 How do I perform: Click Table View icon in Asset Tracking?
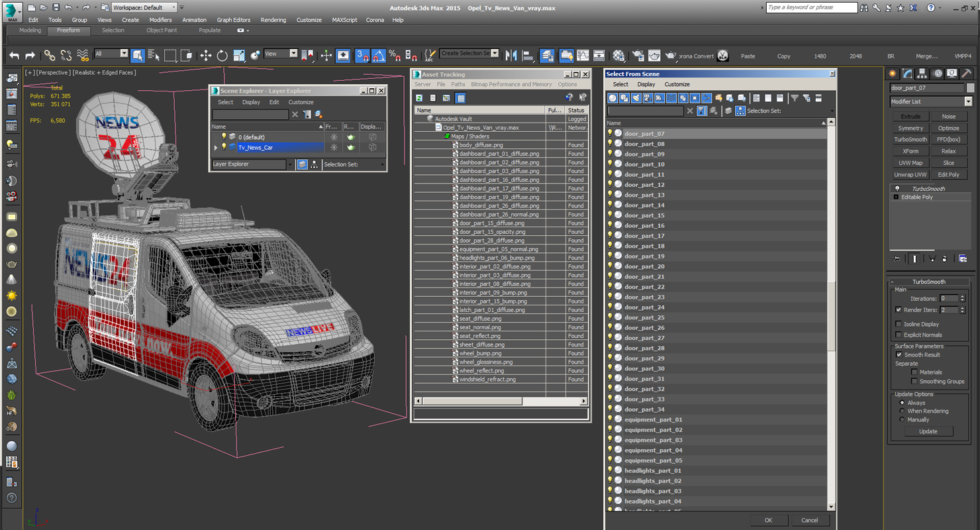click(x=461, y=98)
